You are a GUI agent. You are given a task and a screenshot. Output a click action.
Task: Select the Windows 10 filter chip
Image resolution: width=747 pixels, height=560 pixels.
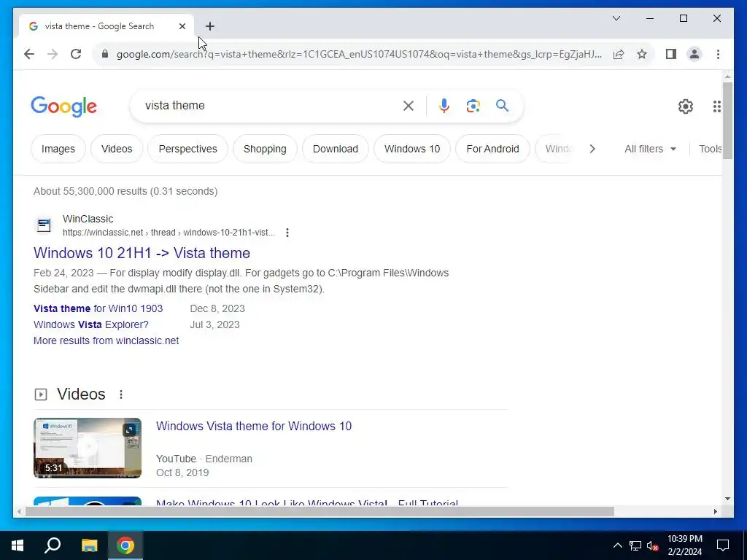(412, 149)
